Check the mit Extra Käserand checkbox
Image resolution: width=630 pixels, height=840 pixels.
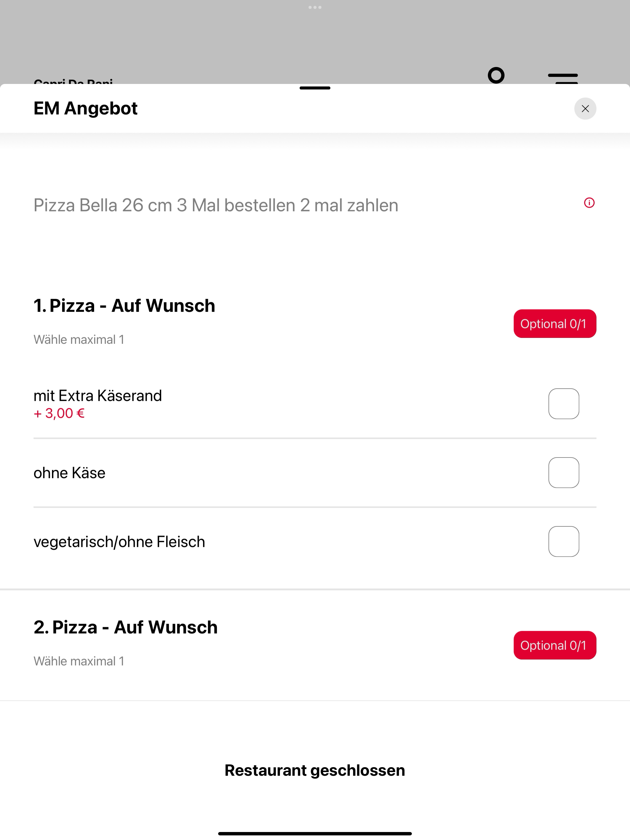point(564,404)
